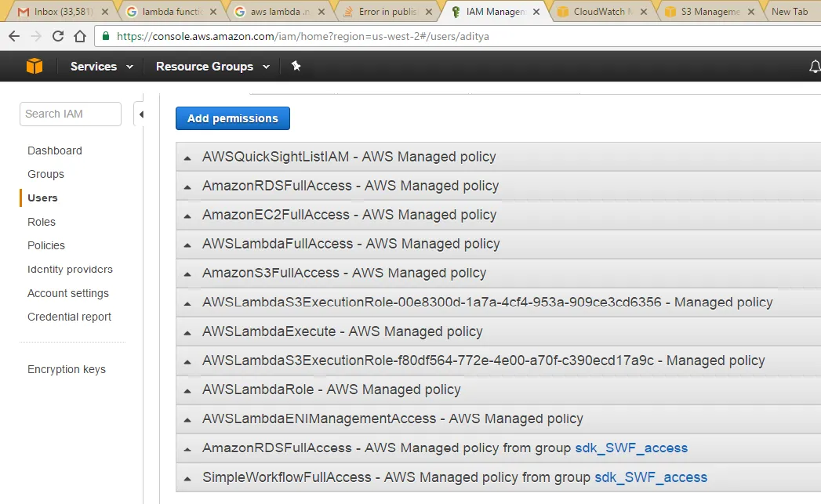The height and width of the screenshot is (504, 821).
Task: Reload the page with refresh icon
Action: 58,36
